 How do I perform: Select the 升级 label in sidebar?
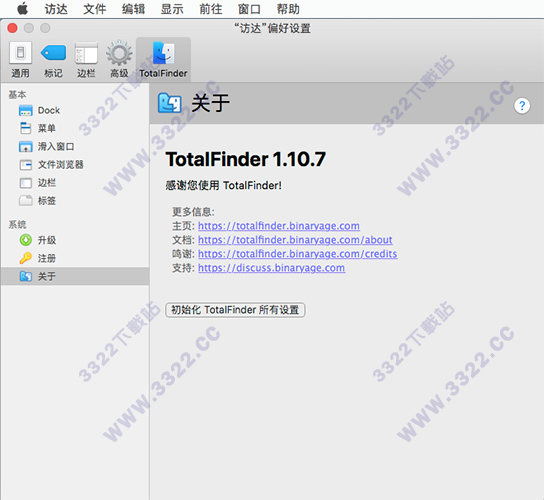click(47, 240)
